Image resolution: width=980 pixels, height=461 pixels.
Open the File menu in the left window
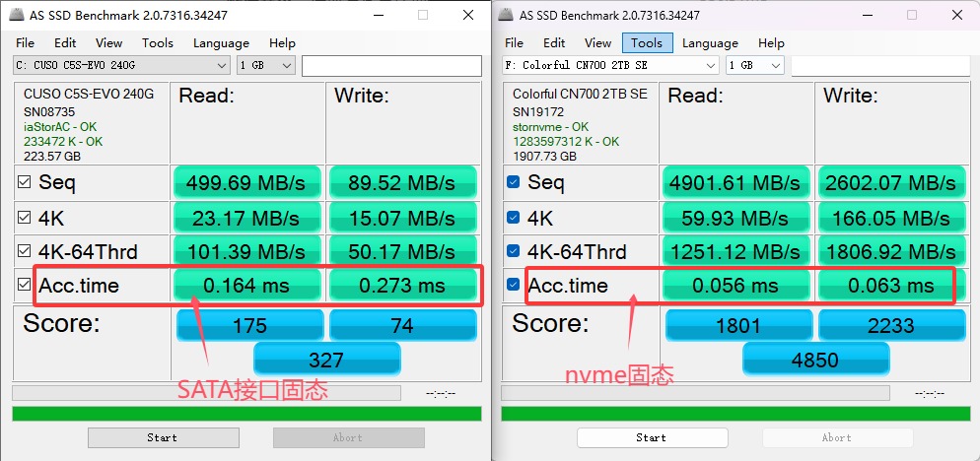pyautogui.click(x=25, y=43)
